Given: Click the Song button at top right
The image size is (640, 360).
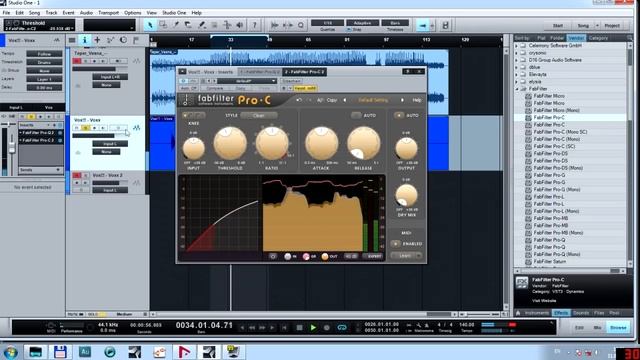Looking at the screenshot, I should click(x=583, y=25).
